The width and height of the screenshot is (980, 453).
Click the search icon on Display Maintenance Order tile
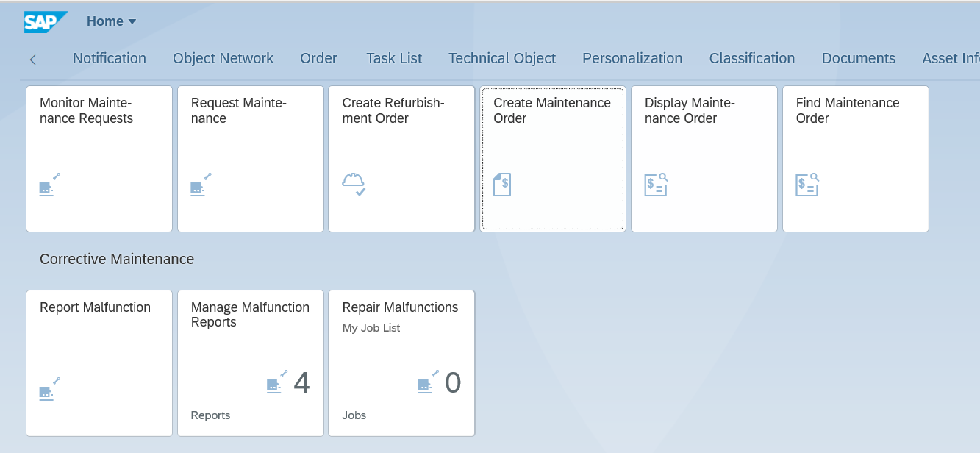pyautogui.click(x=656, y=185)
